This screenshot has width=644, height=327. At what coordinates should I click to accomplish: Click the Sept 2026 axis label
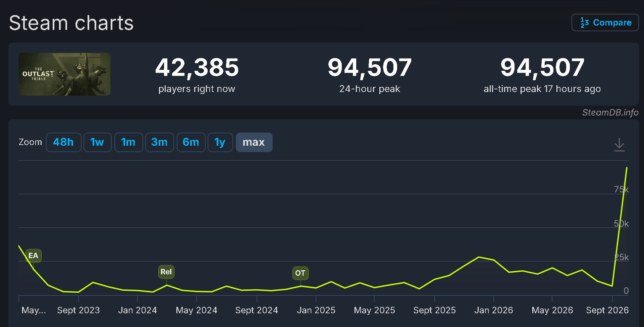pos(607,310)
